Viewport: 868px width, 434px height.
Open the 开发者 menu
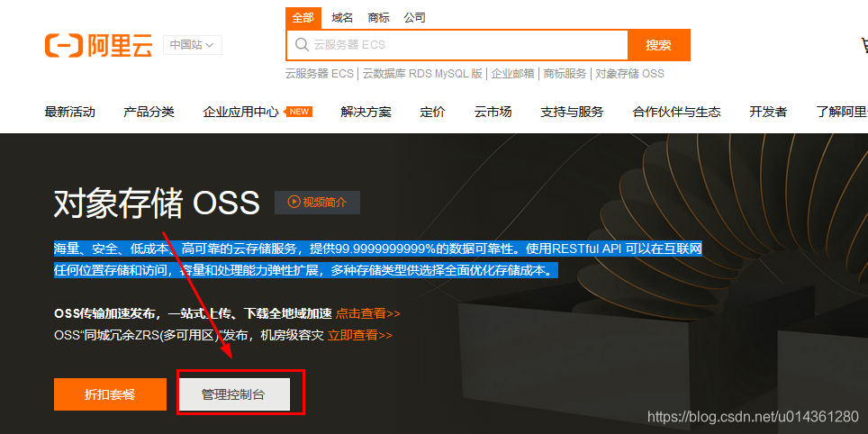768,112
